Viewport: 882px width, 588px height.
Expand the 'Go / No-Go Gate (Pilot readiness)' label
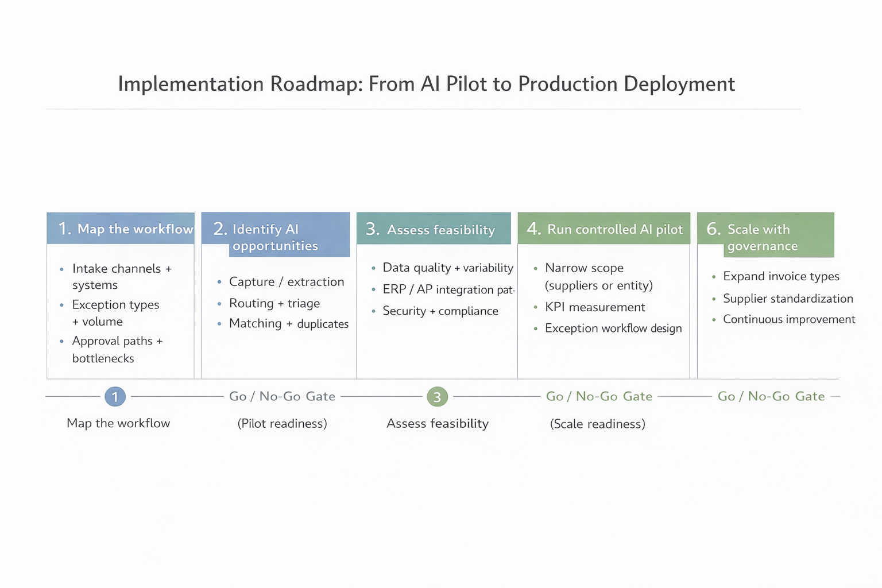tap(282, 396)
